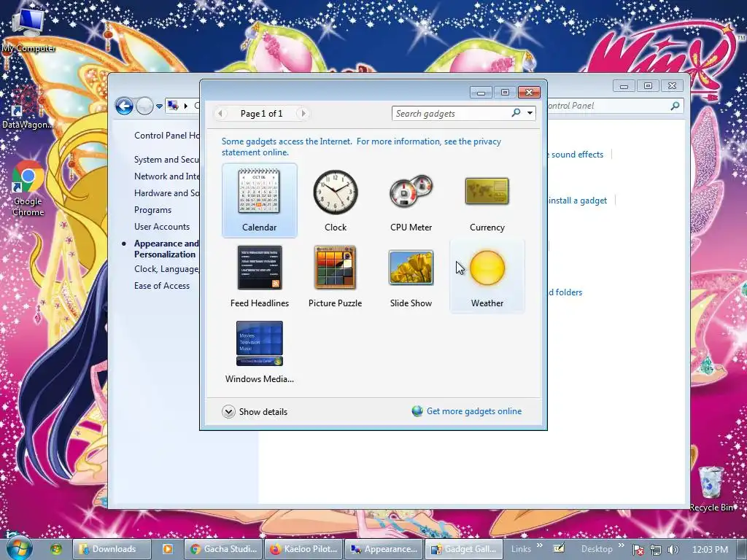
Task: Open Network and Internet category
Action: (x=166, y=176)
